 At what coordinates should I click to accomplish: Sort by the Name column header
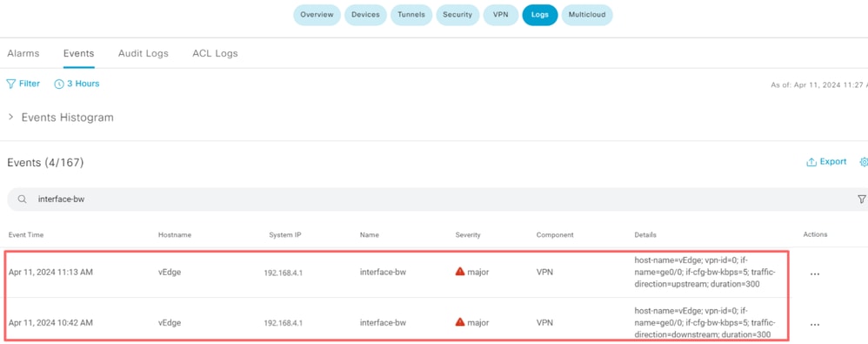click(x=370, y=235)
